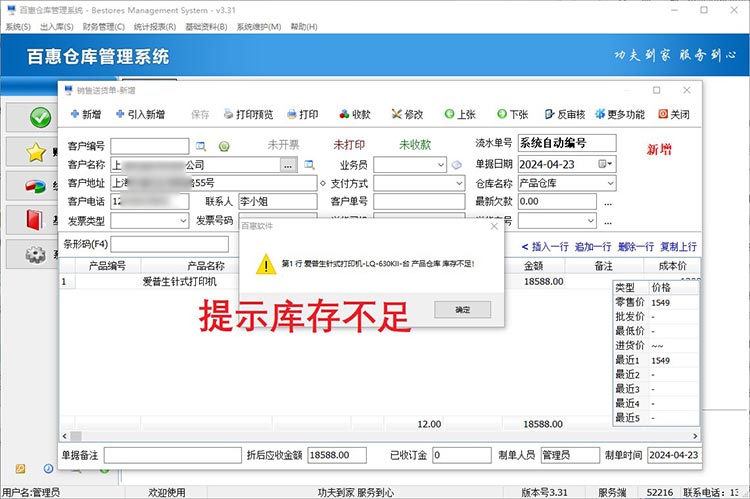Click 确定 in the warning dialog
The height and width of the screenshot is (499, 750).
[463, 310]
